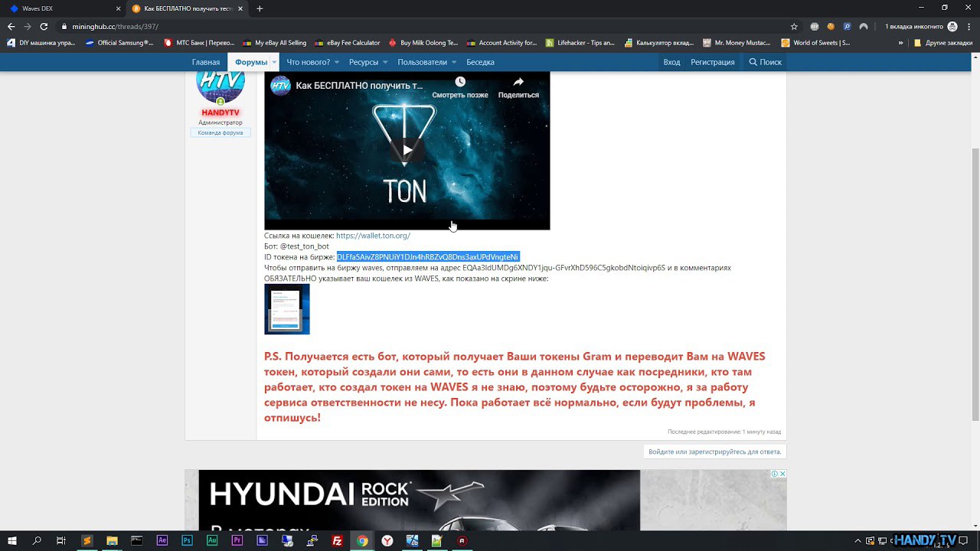980x551 pixels.
Task: Open File Explorer from the taskbar
Action: (112, 540)
